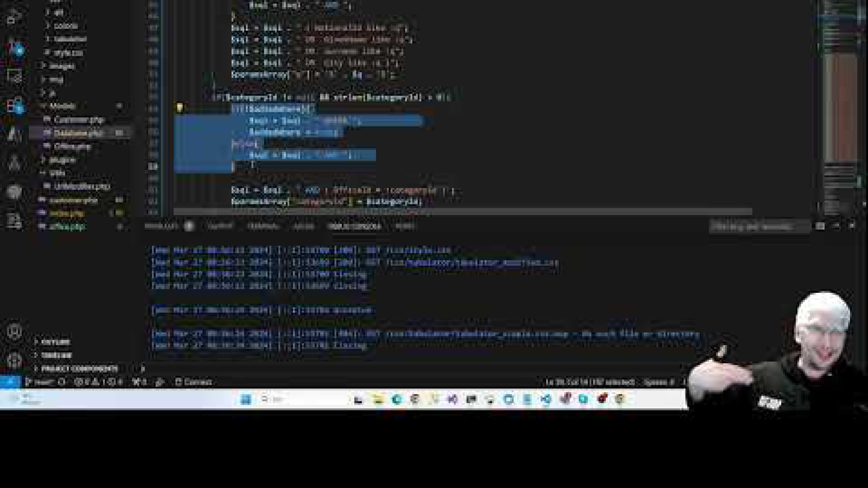Expand the OUTLINE section in the sidebar
This screenshot has height=488, width=868.
(55, 342)
